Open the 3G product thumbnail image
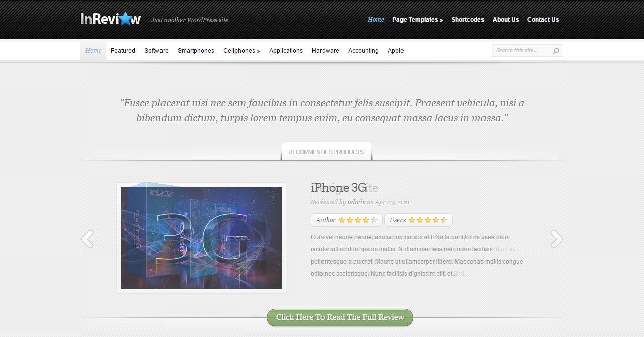The height and width of the screenshot is (337, 644). [201, 238]
